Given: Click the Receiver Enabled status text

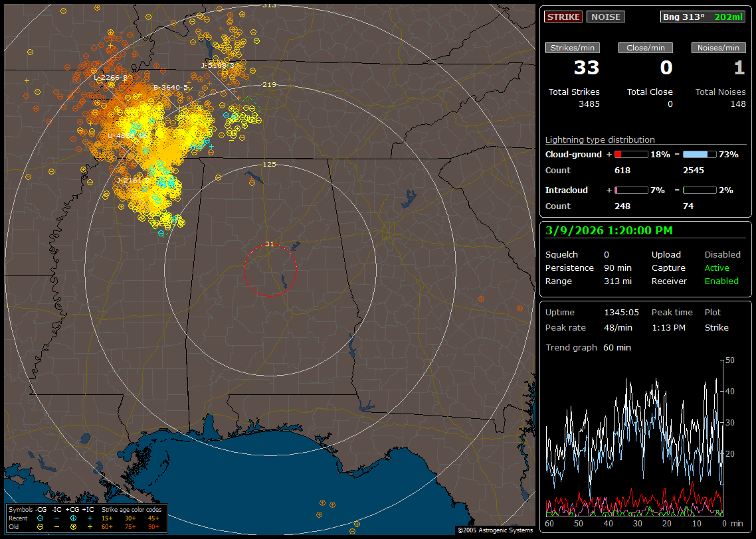Looking at the screenshot, I should pyautogui.click(x=721, y=281).
